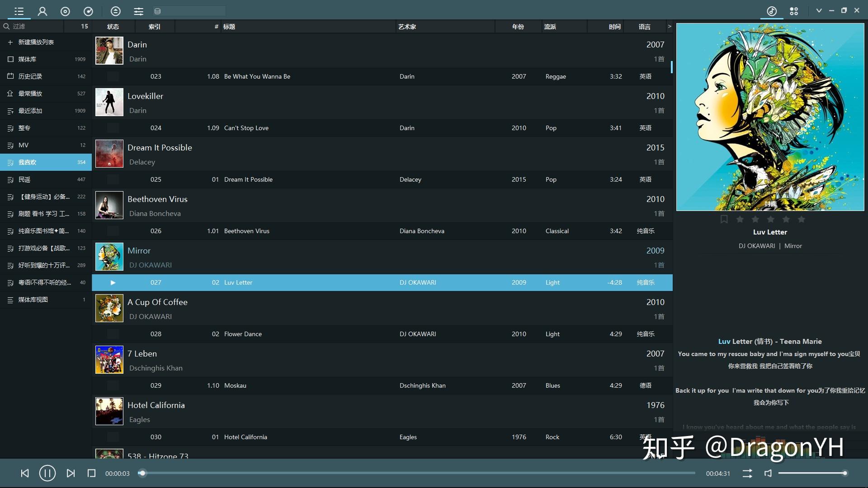Switch to mini player grid icon
Screen dimensions: 868x488
tap(794, 11)
